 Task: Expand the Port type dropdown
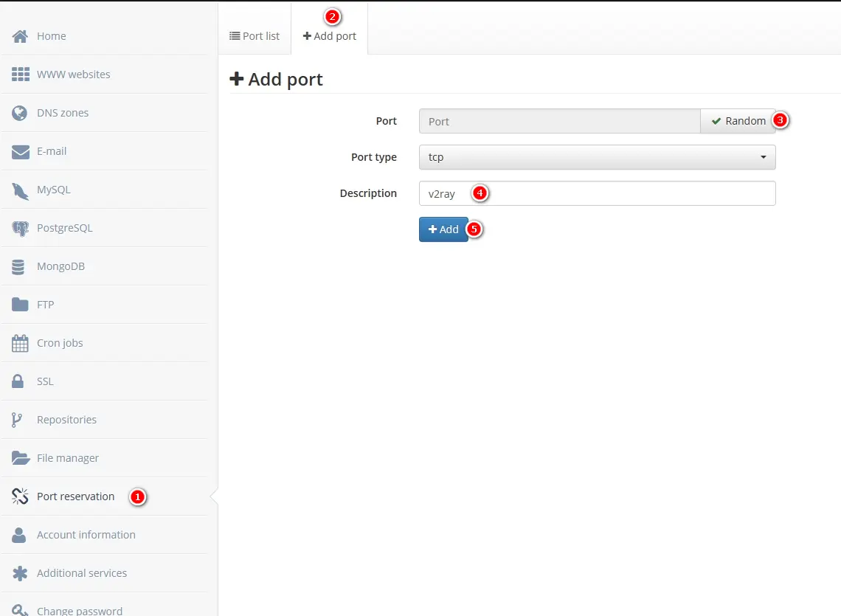(x=597, y=157)
